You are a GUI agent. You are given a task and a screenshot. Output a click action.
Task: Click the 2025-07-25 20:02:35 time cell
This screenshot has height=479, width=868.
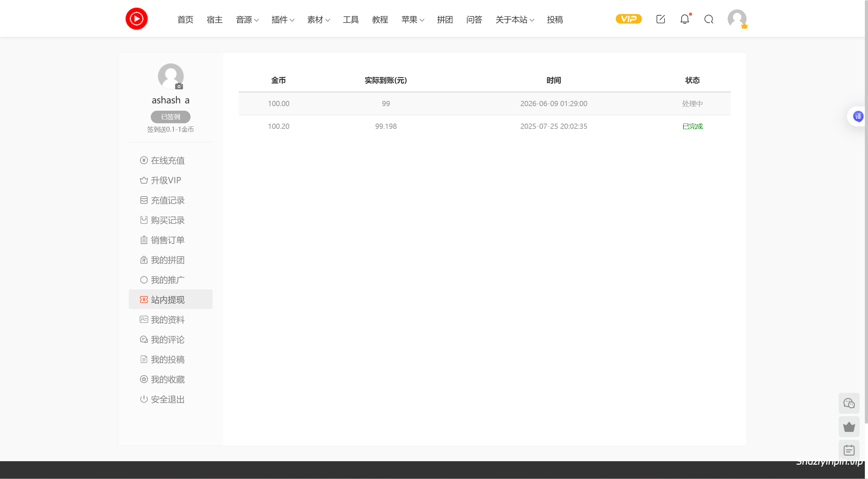[554, 126]
